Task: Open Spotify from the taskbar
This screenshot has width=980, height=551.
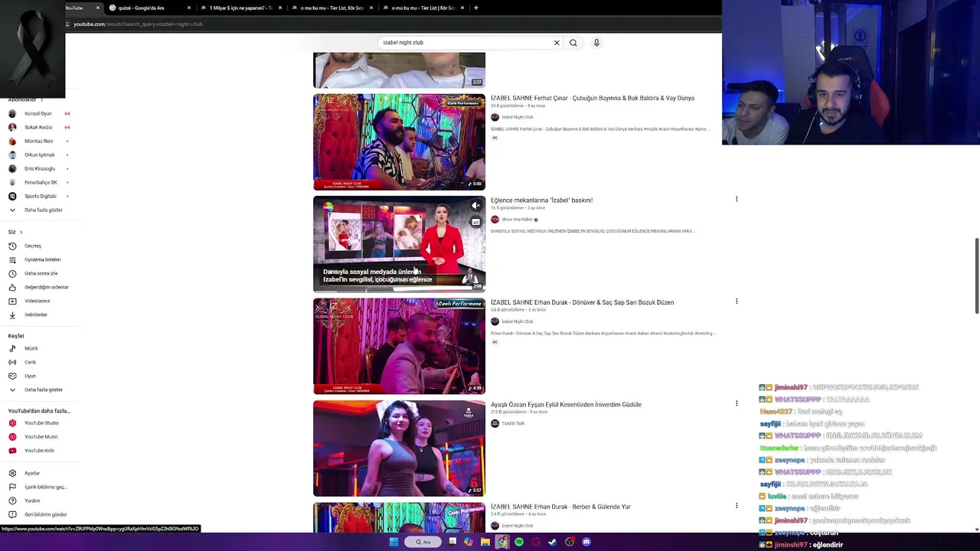Action: (x=519, y=542)
